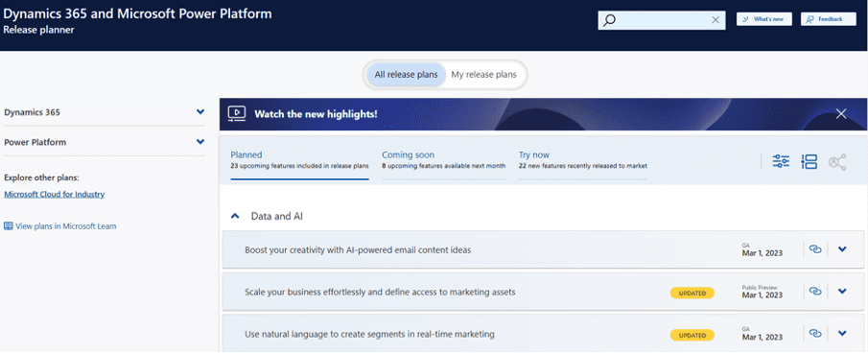Image resolution: width=868 pixels, height=354 pixels.
Task: Switch to list view layout icon
Action: point(809,162)
